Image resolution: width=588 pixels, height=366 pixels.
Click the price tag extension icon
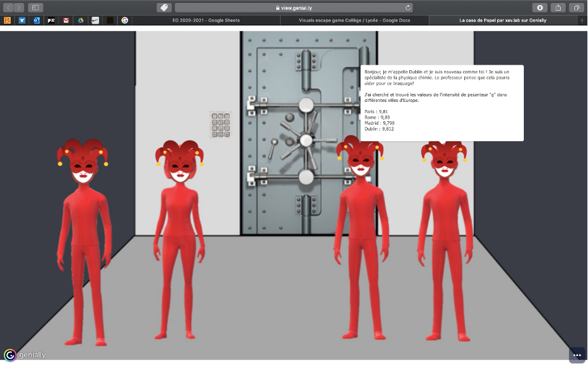[164, 7]
